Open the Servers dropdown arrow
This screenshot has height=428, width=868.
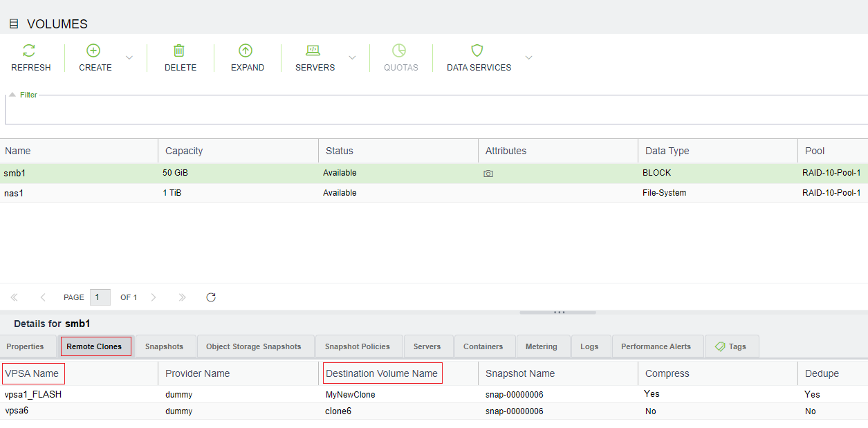coord(352,57)
